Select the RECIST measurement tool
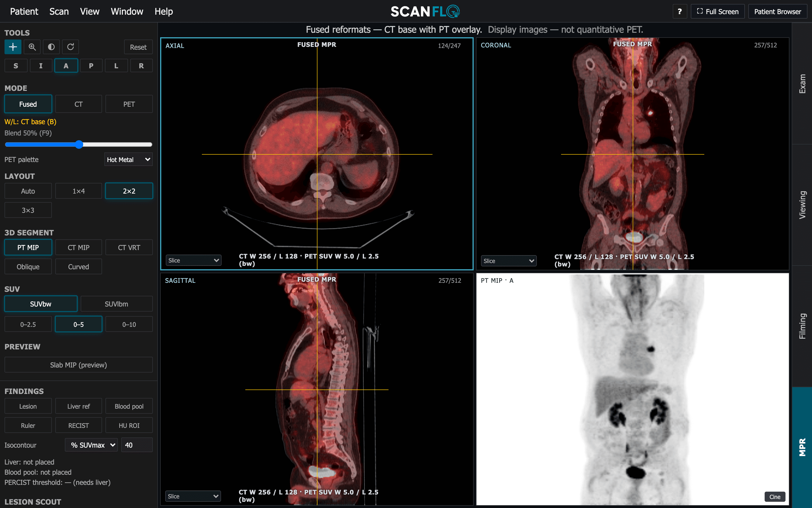The width and height of the screenshot is (812, 508). point(78,425)
